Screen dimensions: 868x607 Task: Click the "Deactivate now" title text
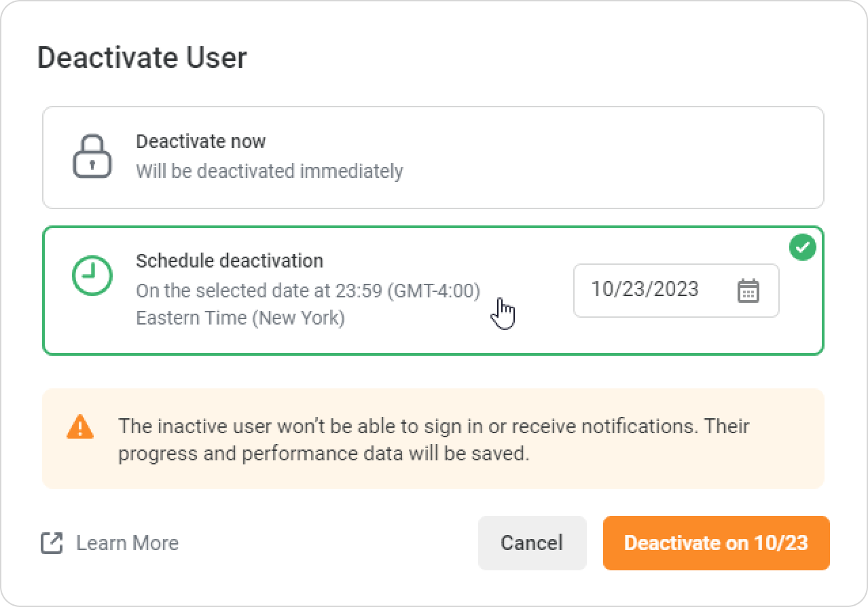pyautogui.click(x=201, y=141)
